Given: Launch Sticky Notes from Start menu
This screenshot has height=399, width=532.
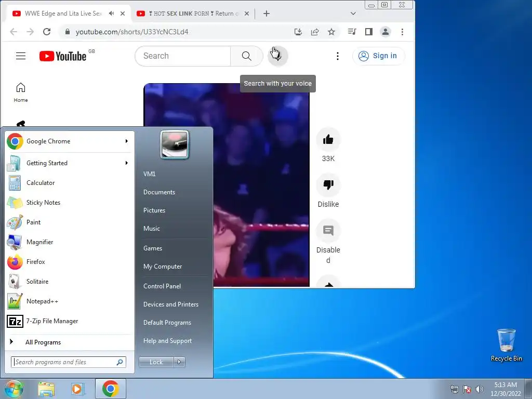Looking at the screenshot, I should point(70,203).
